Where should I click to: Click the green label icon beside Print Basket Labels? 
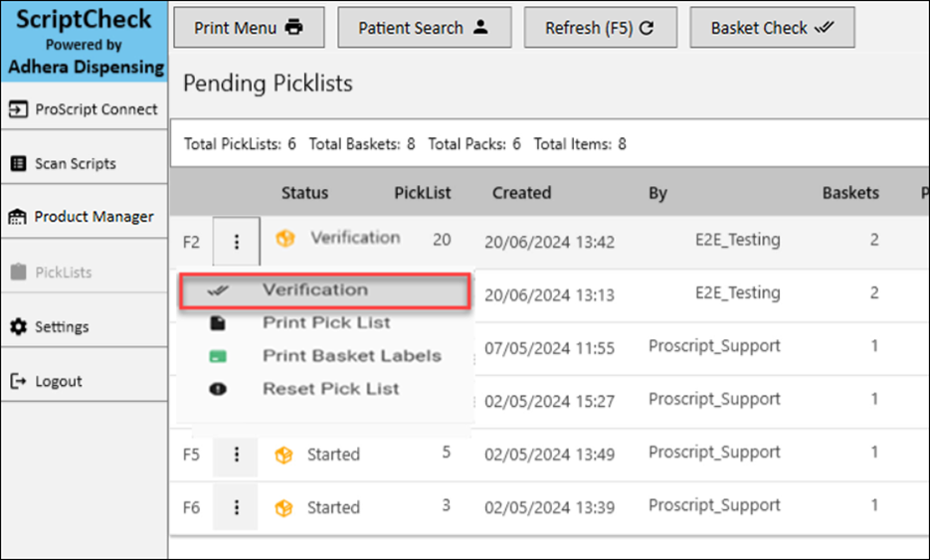[218, 356]
